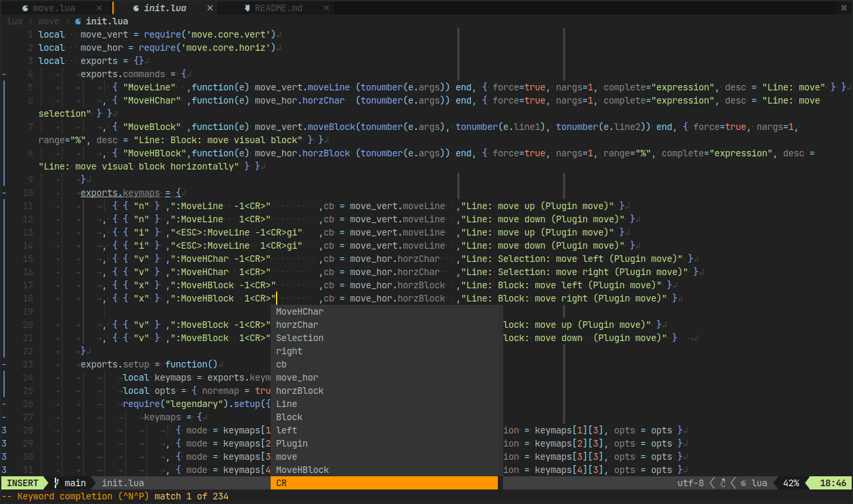Click the Lua icon on move.lua tab
Screen dimensions: 853x504
(24, 8)
